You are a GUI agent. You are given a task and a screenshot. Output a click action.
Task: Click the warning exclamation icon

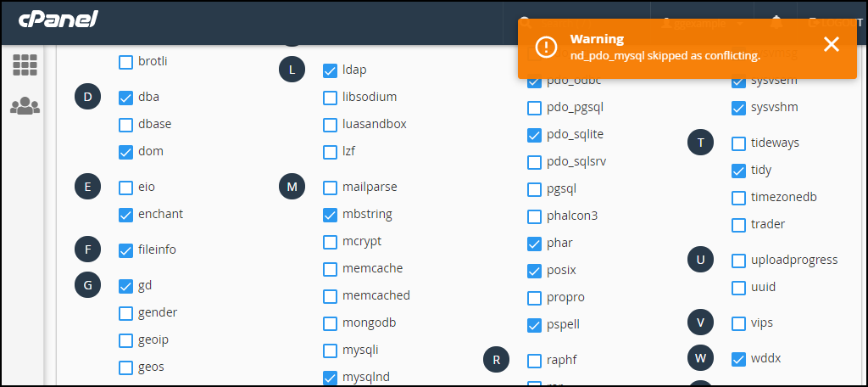pyautogui.click(x=547, y=47)
